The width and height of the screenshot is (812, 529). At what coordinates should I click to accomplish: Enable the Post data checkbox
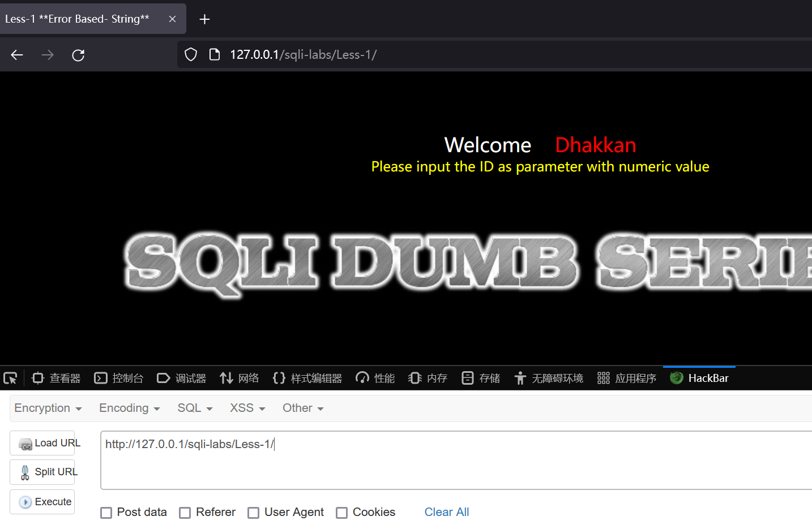106,513
